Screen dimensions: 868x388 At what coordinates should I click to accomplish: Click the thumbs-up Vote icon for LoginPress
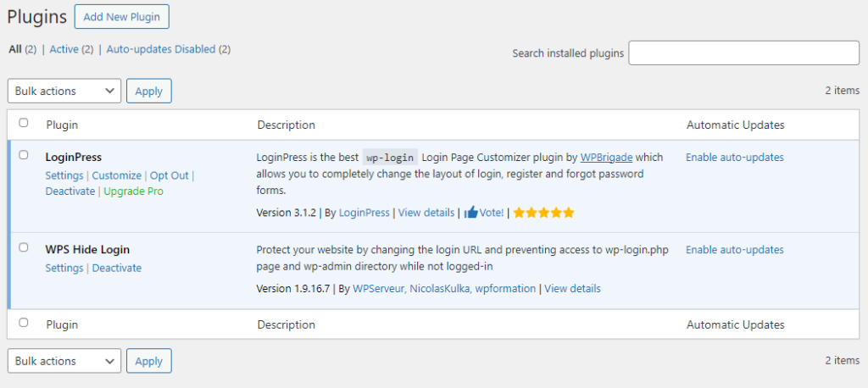[471, 213]
